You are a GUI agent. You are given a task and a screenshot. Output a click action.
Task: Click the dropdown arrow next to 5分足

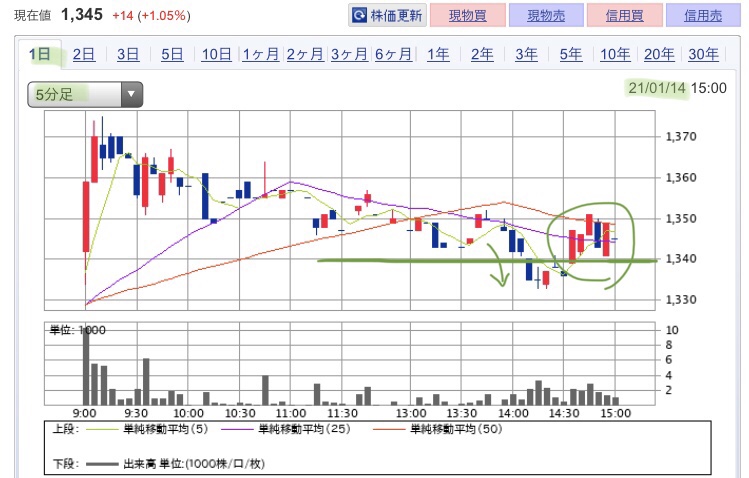pyautogui.click(x=132, y=94)
